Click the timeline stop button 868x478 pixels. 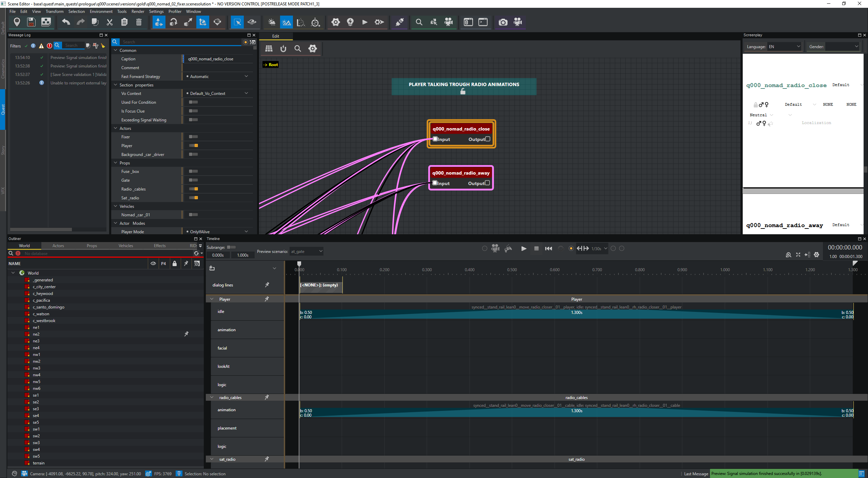(x=536, y=248)
